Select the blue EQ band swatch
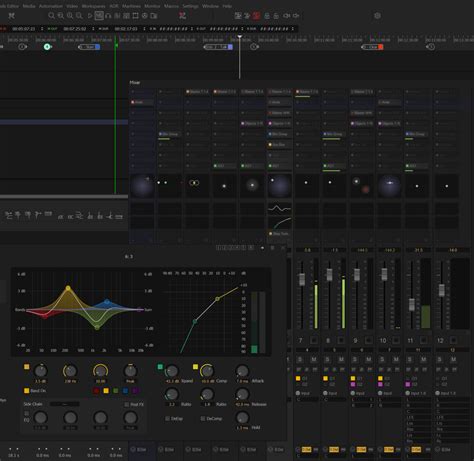474x461 pixels. (125, 391)
